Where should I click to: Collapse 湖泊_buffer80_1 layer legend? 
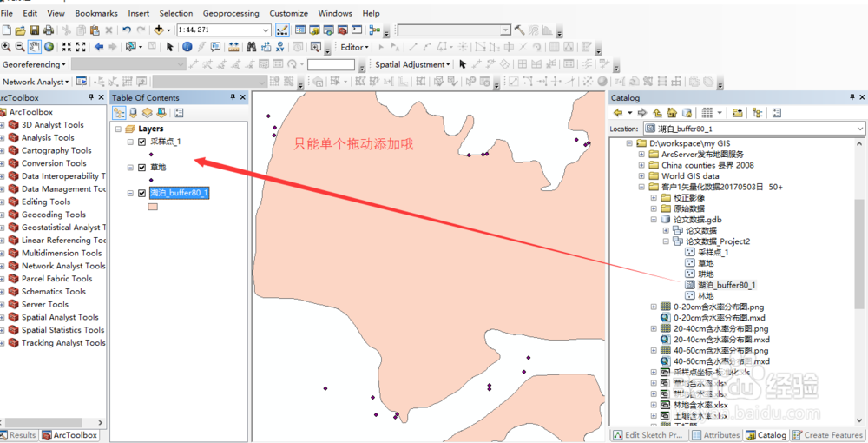point(130,193)
